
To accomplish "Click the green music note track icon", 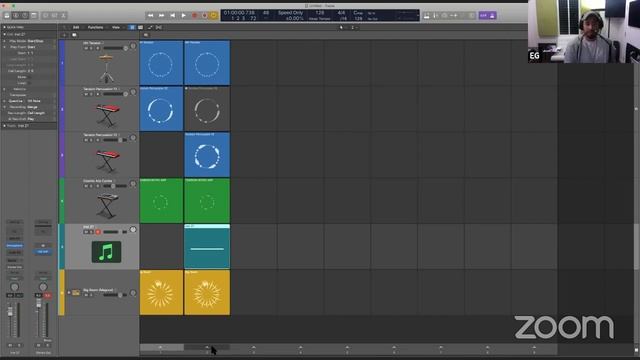I will [106, 252].
